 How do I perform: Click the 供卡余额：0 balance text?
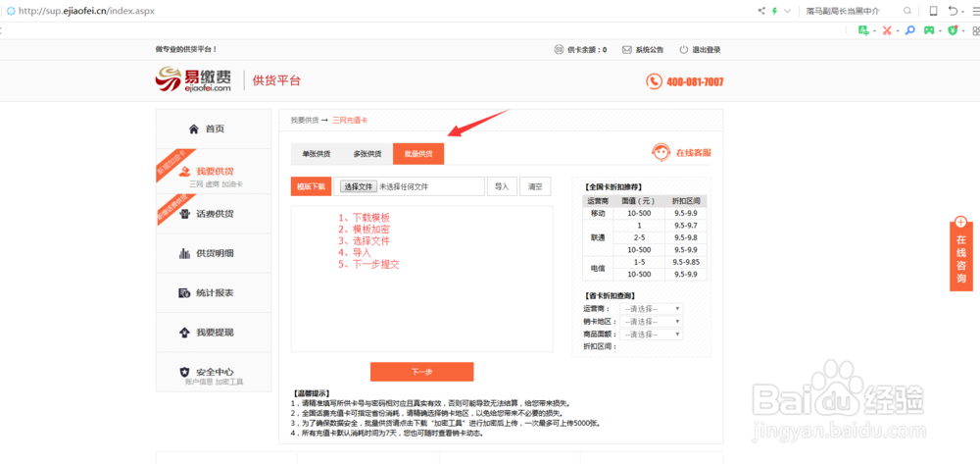[x=587, y=50]
